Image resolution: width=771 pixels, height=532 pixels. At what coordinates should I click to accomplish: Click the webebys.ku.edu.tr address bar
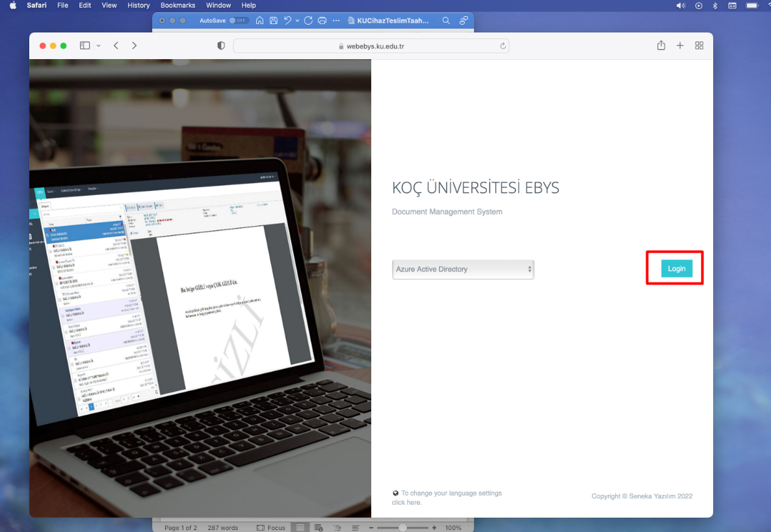371,46
